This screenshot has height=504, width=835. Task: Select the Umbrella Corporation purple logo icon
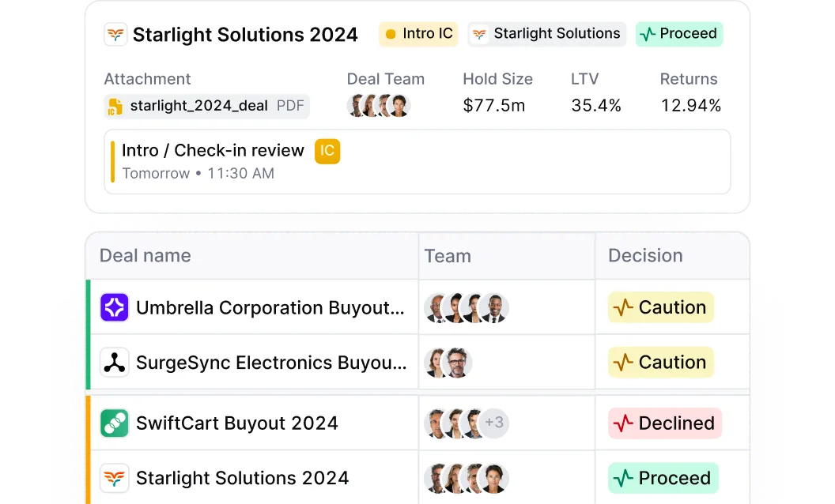114,307
